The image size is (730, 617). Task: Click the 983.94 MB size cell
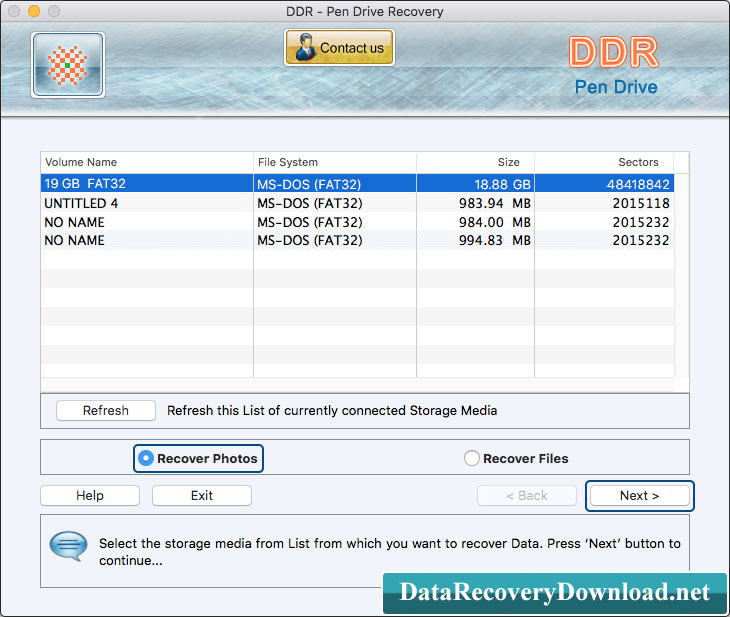point(475,203)
